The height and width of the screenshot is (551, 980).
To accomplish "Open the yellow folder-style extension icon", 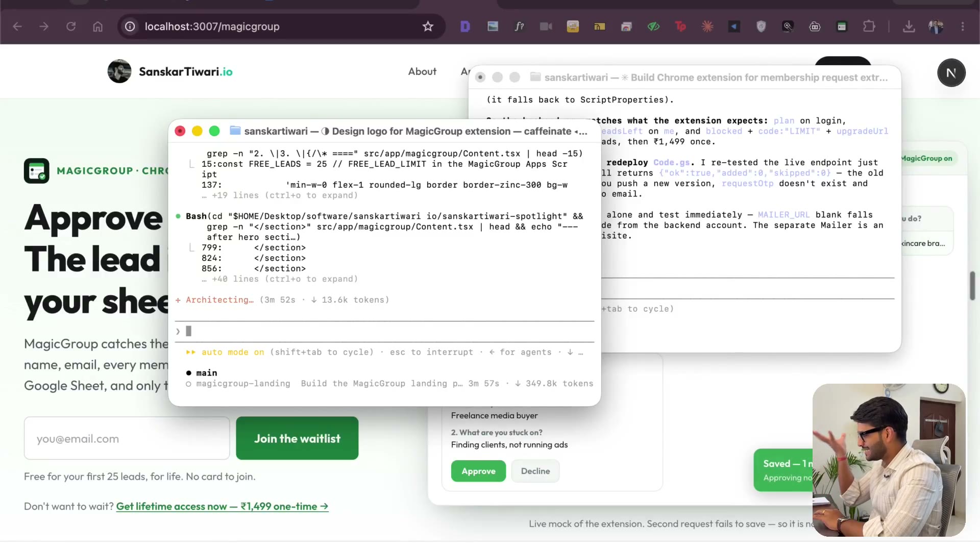I will click(600, 27).
